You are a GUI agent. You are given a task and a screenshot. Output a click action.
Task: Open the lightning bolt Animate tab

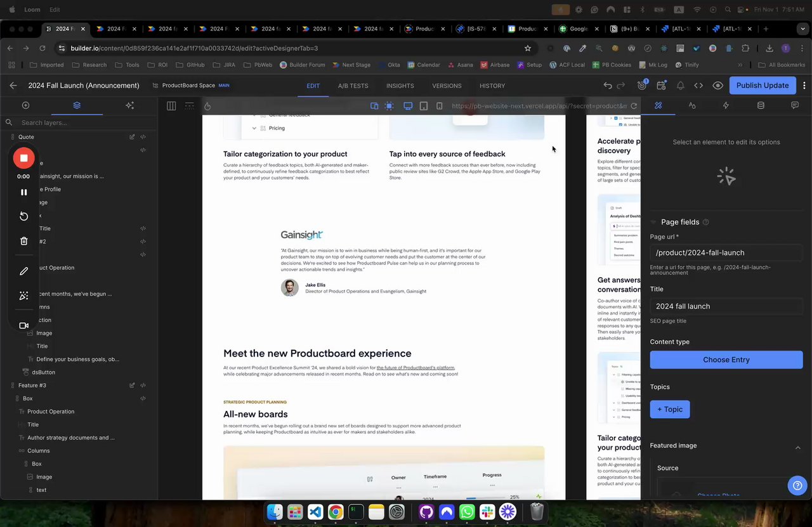tap(726, 105)
